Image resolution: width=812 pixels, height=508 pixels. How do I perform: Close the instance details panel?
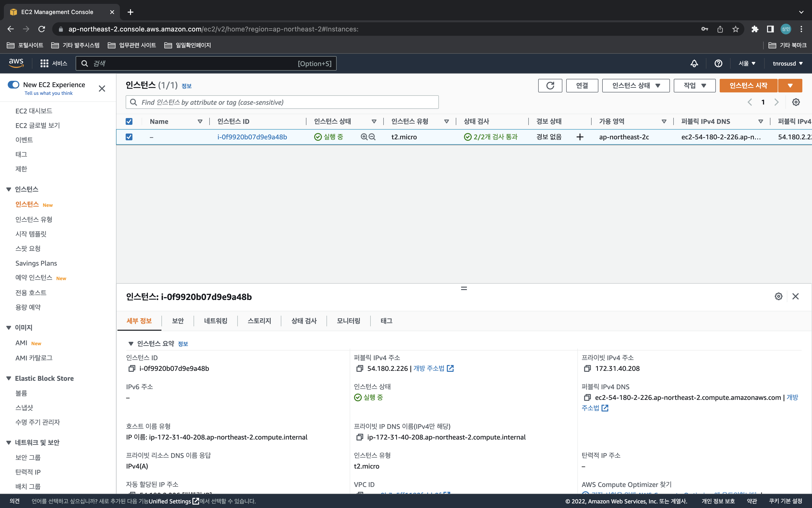click(x=796, y=296)
